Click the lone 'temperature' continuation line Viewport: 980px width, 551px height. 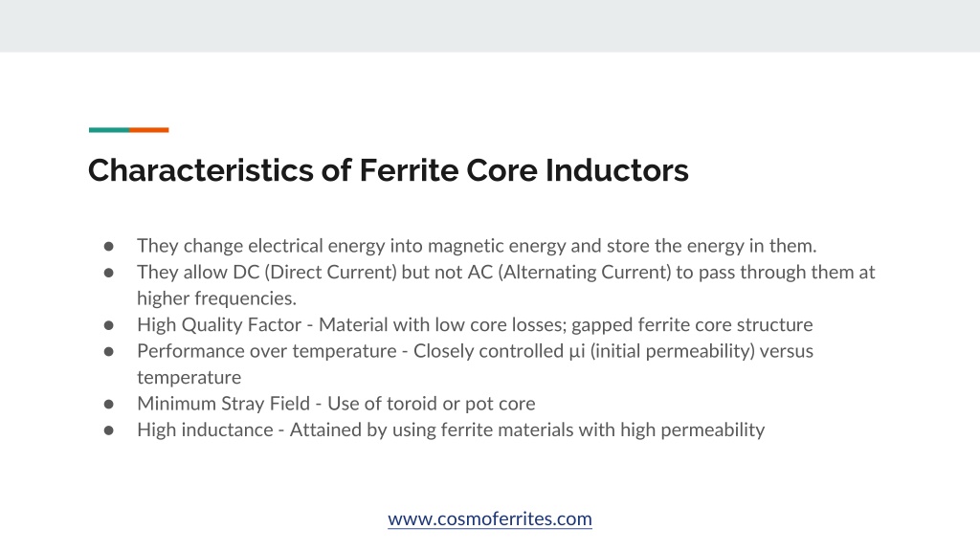[189, 377]
